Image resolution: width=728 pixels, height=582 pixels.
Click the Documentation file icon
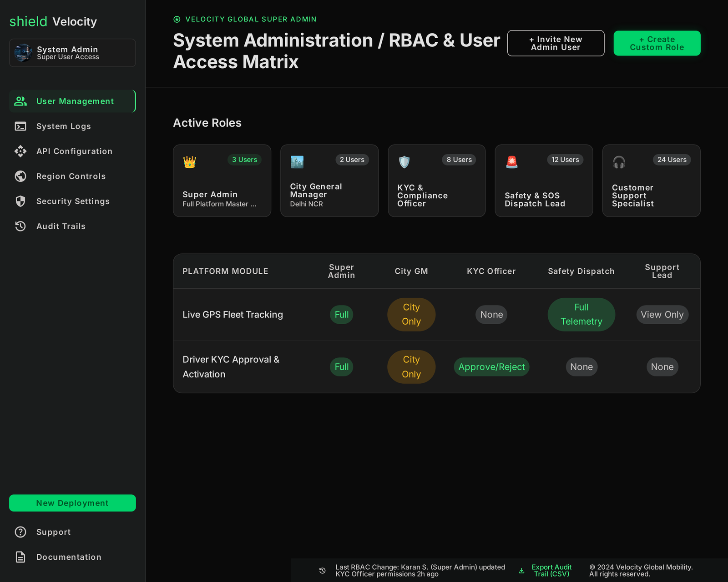click(x=20, y=557)
